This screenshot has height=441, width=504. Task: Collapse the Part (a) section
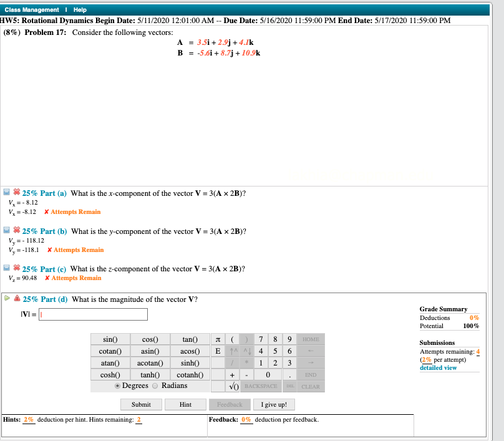[x=7, y=193]
